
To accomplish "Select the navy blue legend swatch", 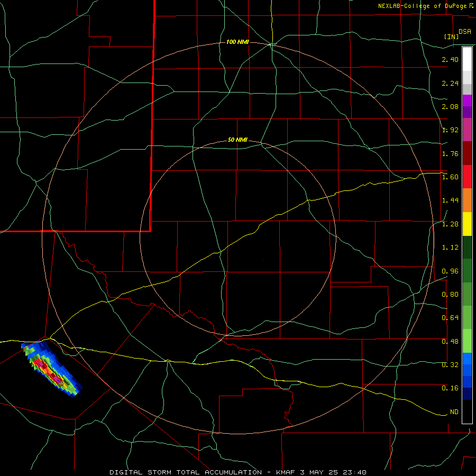I will [467, 394].
